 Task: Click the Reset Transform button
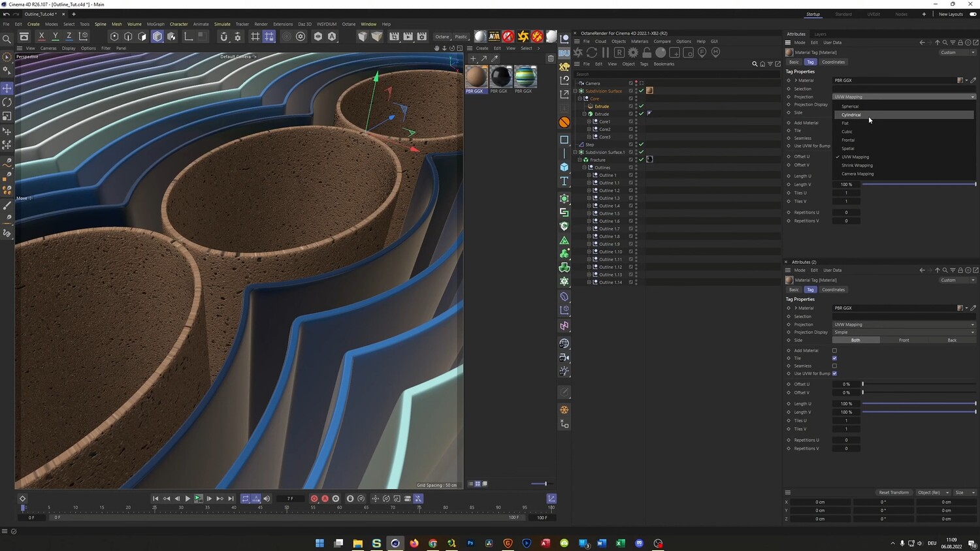coord(893,492)
